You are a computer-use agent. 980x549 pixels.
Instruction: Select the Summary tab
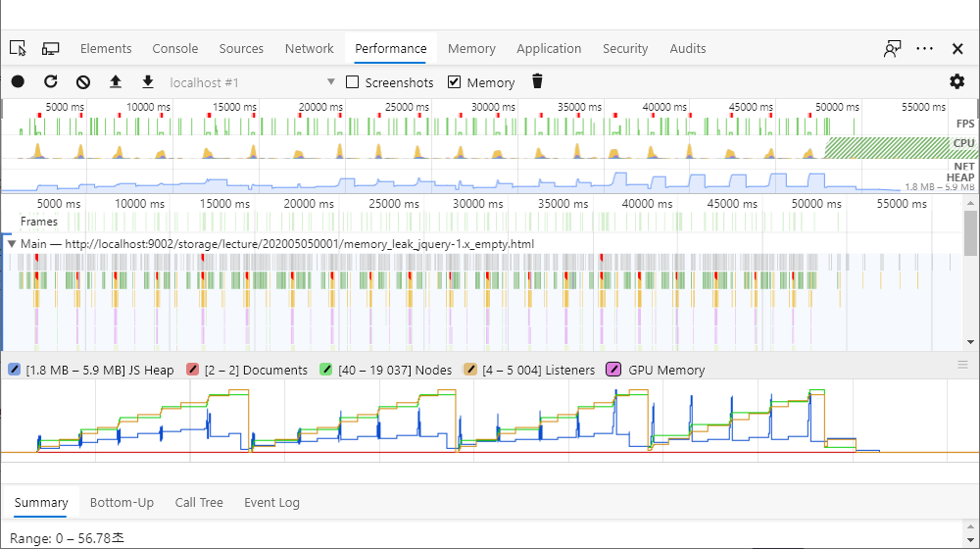click(40, 502)
